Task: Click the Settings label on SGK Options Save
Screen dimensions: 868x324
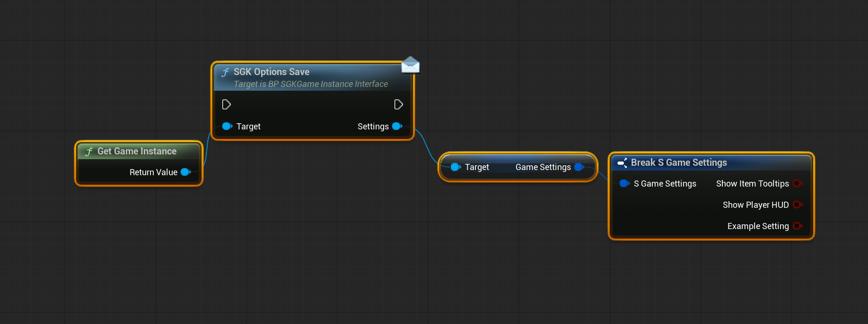Action: tap(373, 127)
